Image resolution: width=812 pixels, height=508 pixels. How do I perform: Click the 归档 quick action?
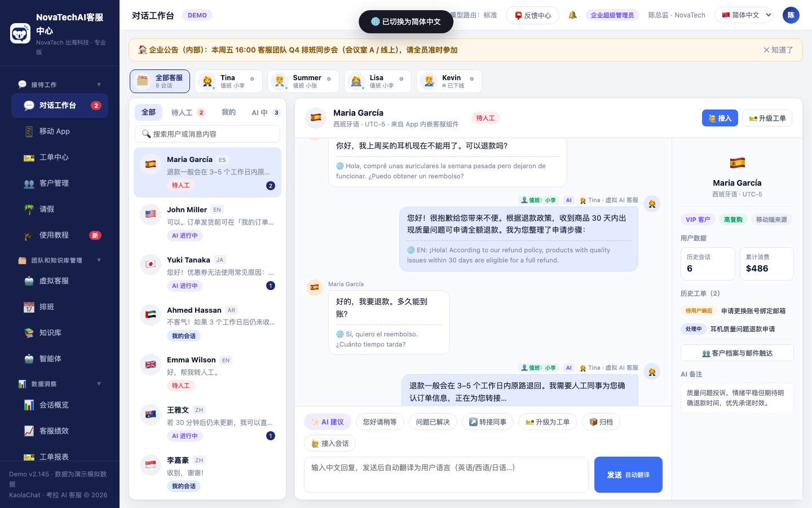click(601, 422)
